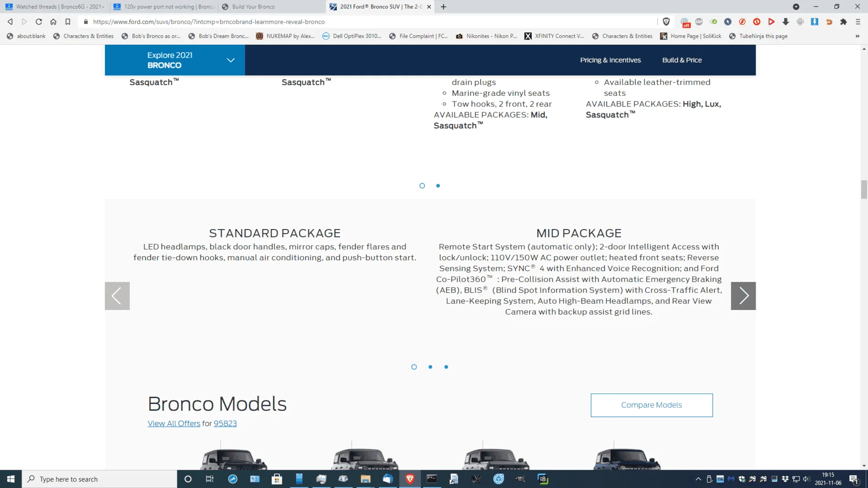Click the blue cursor-pointer extension icon

[728, 21]
